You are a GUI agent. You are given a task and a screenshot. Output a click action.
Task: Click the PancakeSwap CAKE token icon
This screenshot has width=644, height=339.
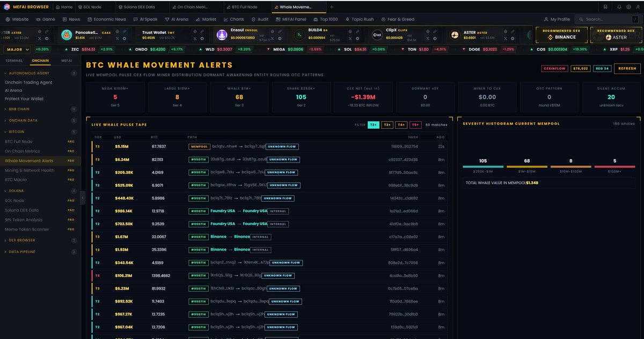click(67, 35)
